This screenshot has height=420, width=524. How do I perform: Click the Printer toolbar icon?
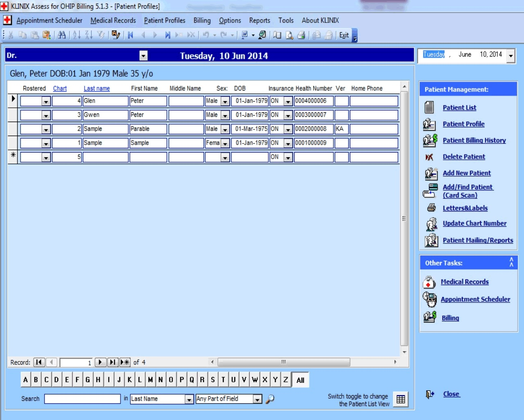[301, 35]
